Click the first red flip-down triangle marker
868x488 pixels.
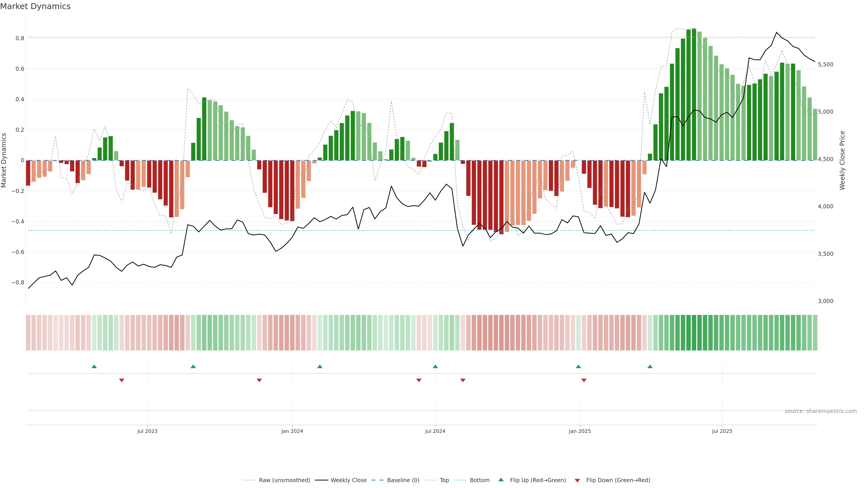coord(122,380)
